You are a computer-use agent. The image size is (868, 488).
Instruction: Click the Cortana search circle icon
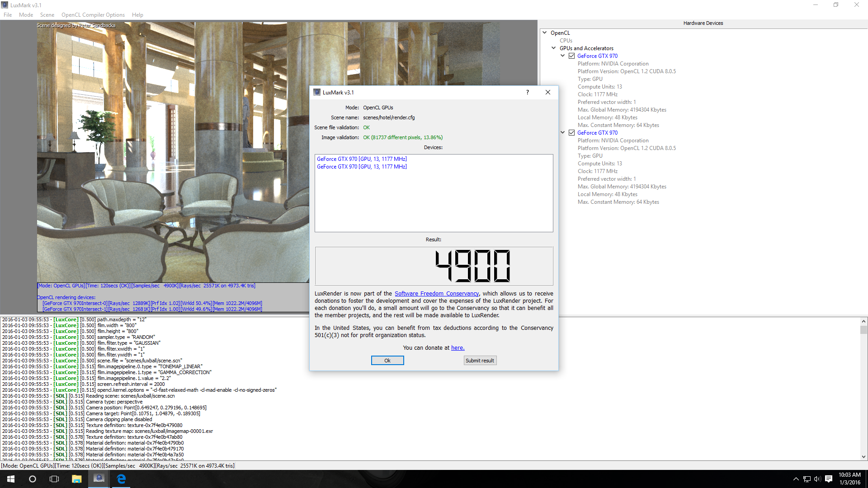[33, 479]
